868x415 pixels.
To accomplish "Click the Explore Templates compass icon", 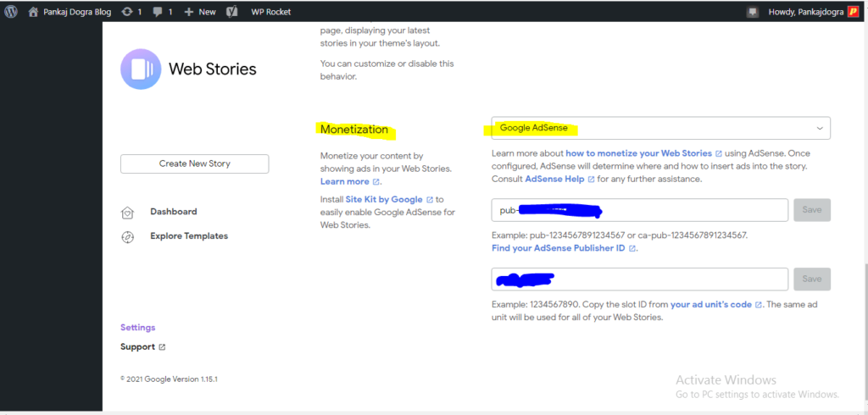I will pos(127,237).
